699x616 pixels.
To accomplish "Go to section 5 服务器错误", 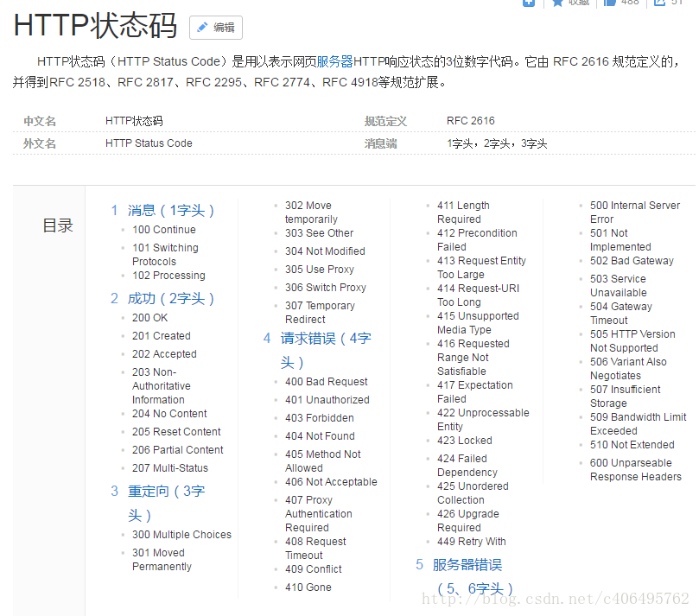I will 474,577.
